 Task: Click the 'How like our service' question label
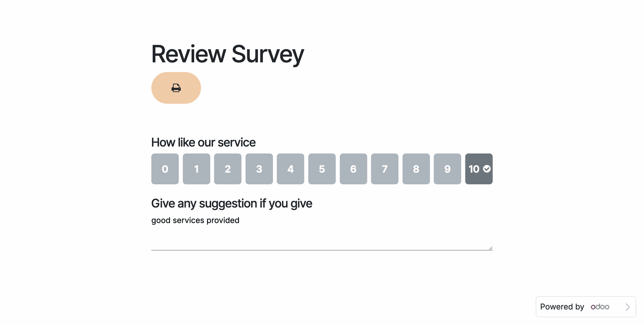tap(203, 142)
